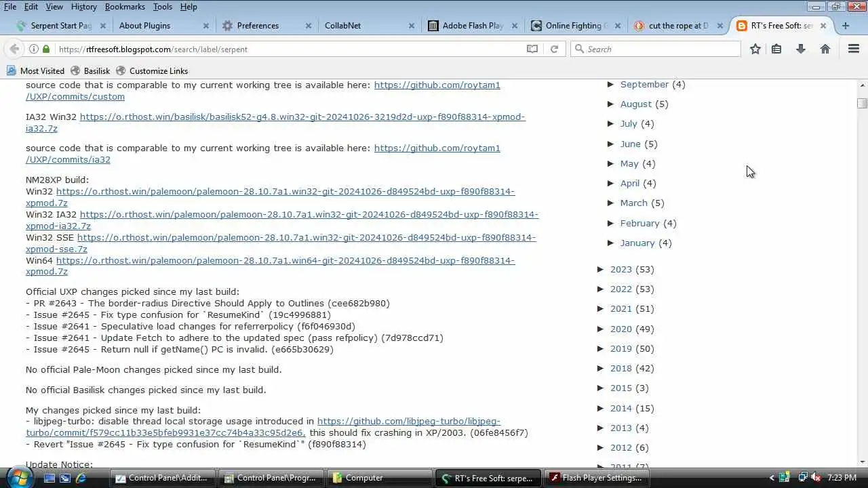868x488 pixels.
Task: Reload the current page
Action: [x=554, y=49]
